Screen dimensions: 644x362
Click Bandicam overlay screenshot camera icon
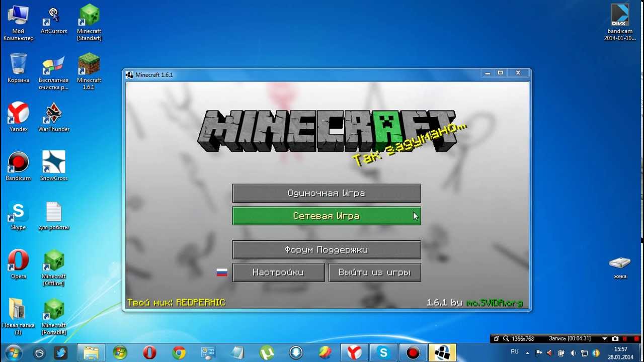click(x=615, y=339)
